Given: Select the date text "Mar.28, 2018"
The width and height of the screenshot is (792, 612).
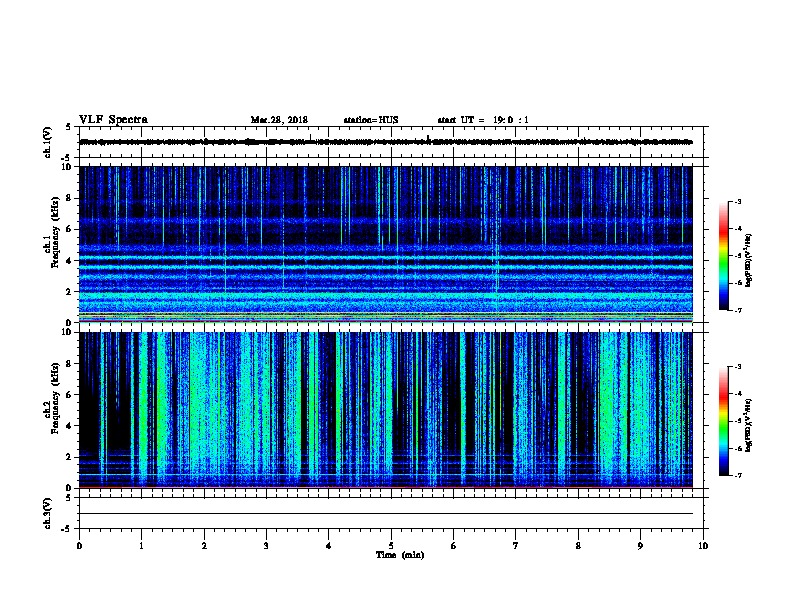Looking at the screenshot, I should coord(279,120).
